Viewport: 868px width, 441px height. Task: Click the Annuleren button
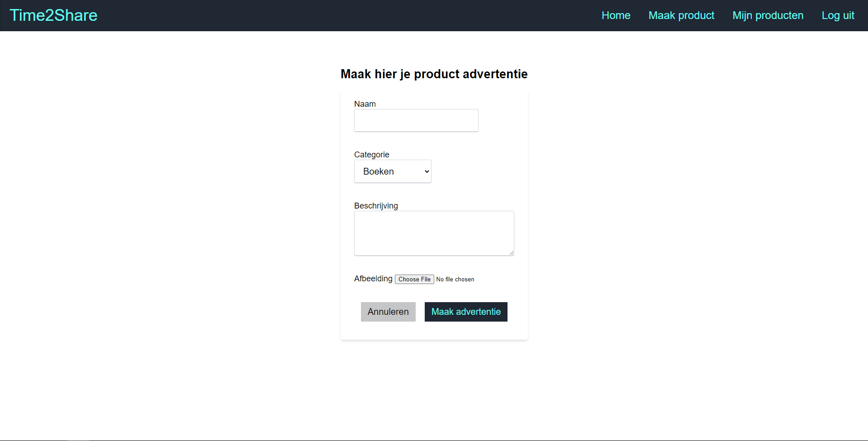388,312
